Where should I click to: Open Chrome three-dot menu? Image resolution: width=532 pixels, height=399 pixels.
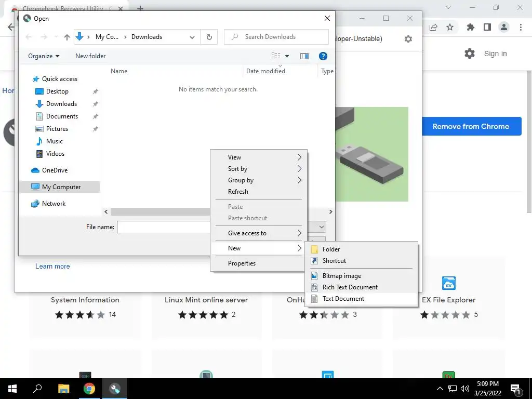(x=521, y=27)
